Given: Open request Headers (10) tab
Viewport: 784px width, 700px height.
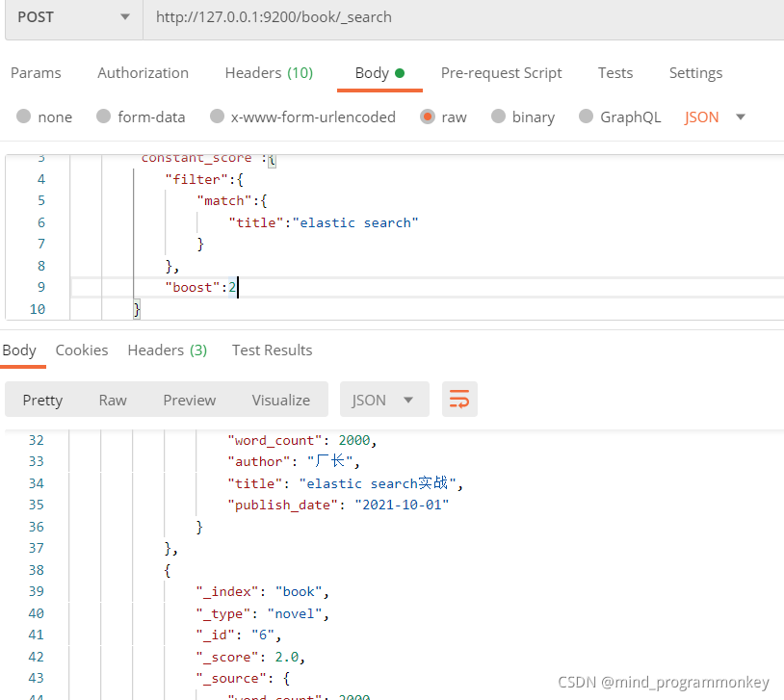Looking at the screenshot, I should tap(269, 73).
